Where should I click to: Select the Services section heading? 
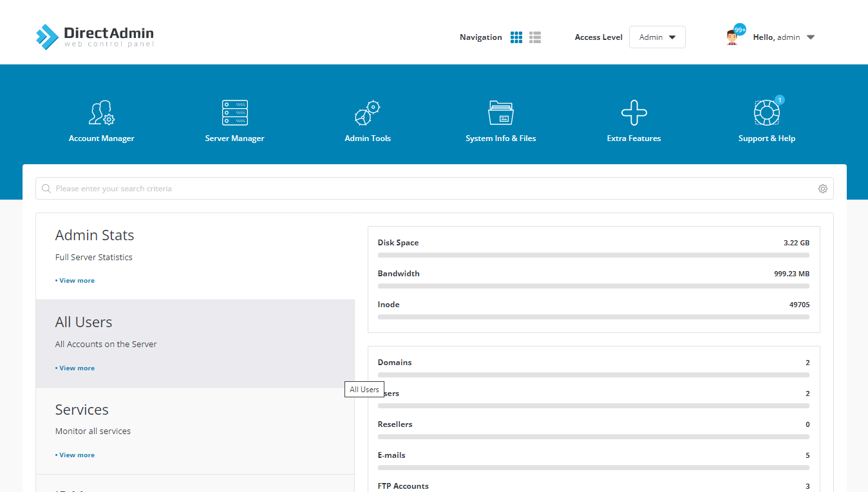[x=82, y=410]
